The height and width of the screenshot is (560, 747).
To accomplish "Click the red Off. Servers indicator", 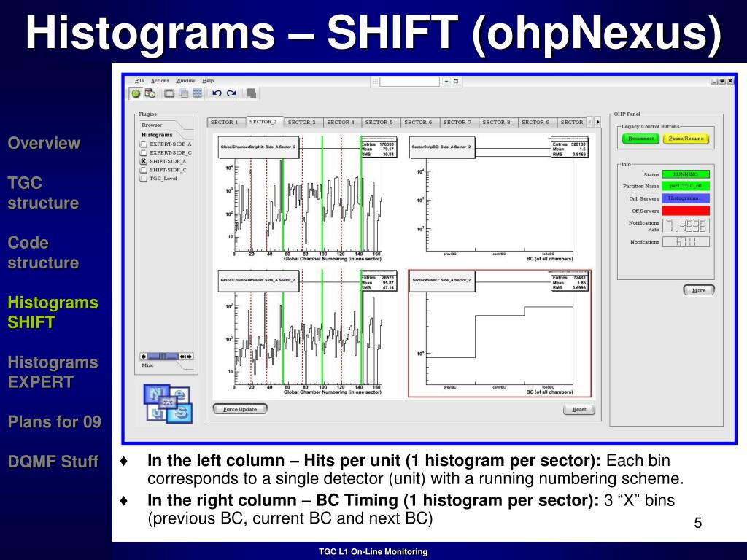I will click(x=686, y=211).
